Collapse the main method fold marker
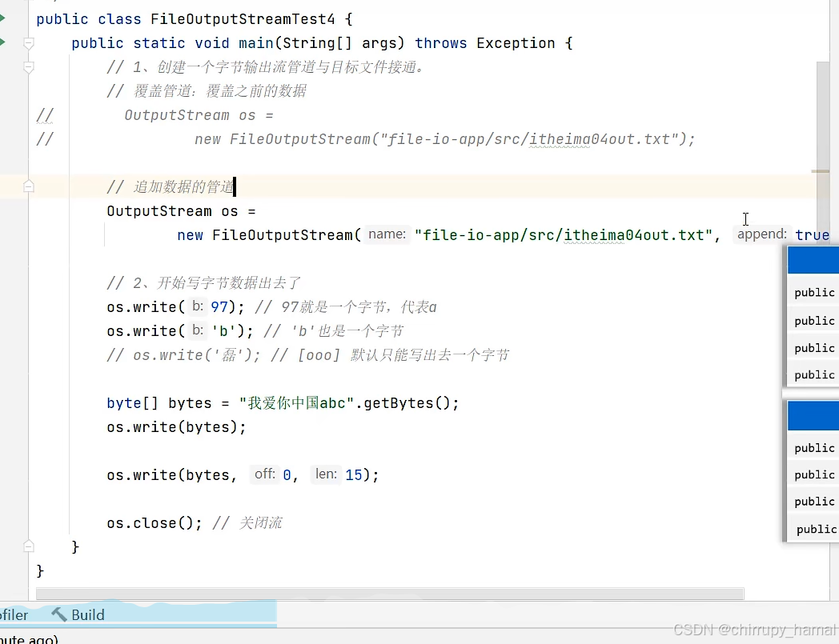Viewport: 839px width, 644px height. (x=29, y=43)
